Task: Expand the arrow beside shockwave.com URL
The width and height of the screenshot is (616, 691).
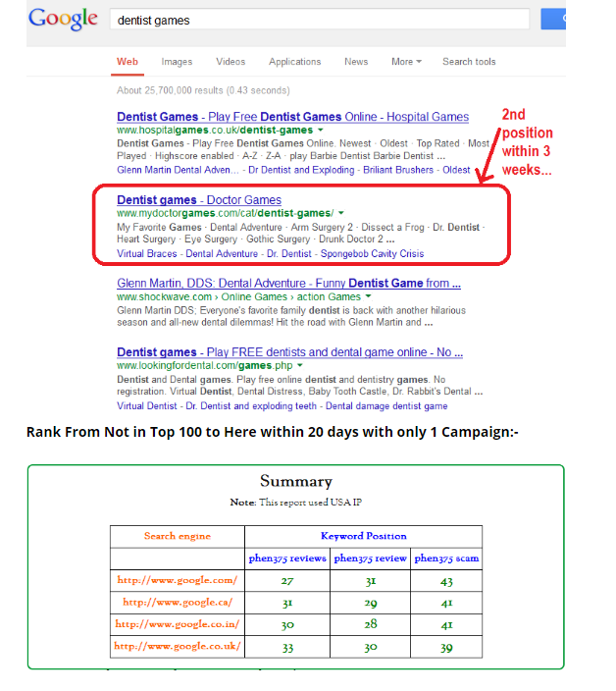Action: point(368,296)
